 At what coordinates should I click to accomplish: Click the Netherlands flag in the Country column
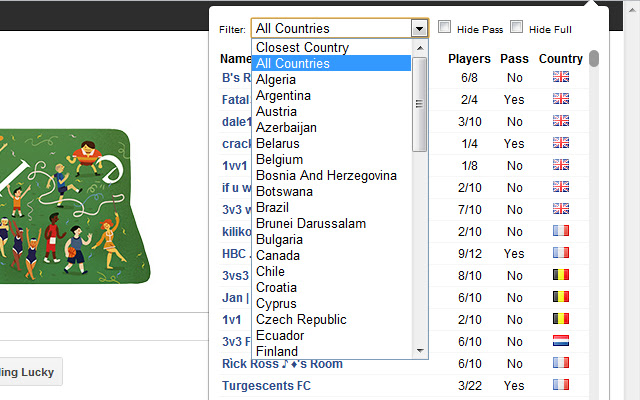tap(561, 341)
